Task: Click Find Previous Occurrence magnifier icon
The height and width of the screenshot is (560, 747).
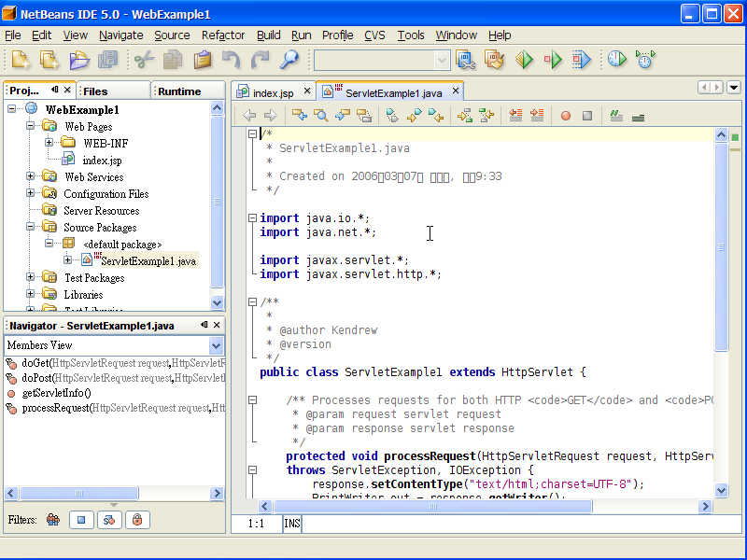Action: pyautogui.click(x=321, y=115)
